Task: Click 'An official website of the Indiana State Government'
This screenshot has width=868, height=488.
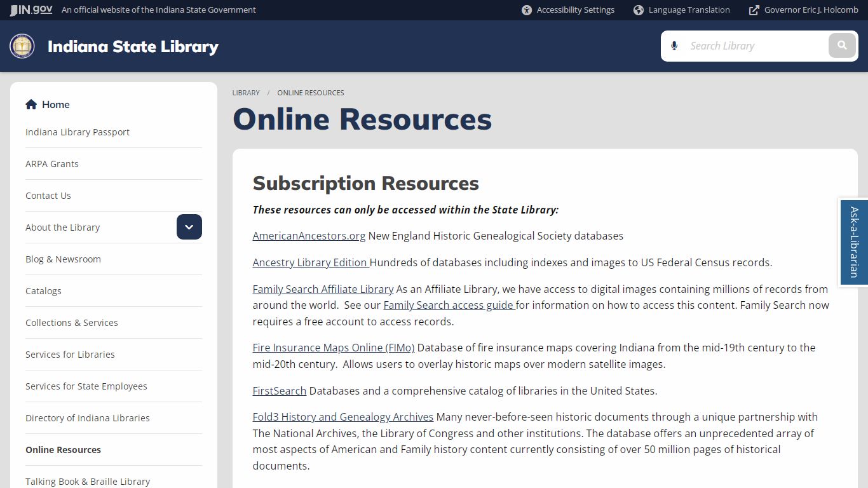Action: pyautogui.click(x=159, y=10)
